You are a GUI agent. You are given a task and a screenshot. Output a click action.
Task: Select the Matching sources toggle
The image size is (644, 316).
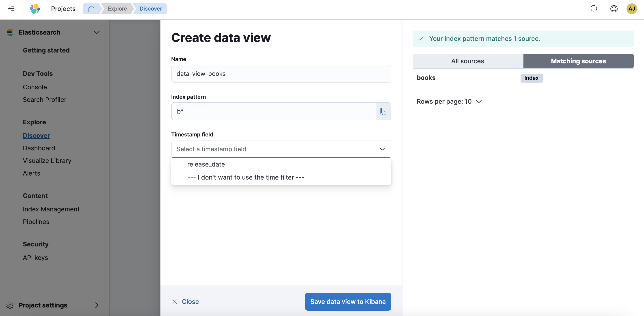[578, 61]
